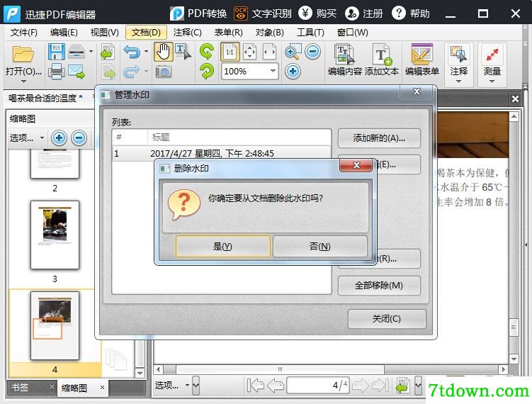Select page 3 thumbnail

pyautogui.click(x=55, y=235)
